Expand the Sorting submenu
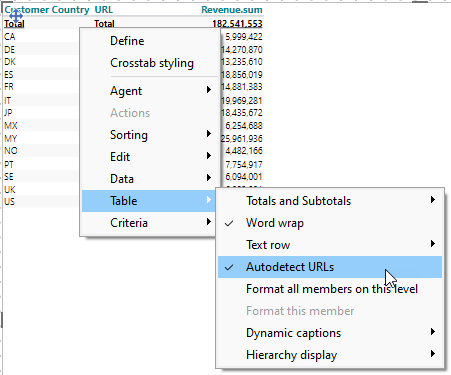Image resolution: width=451 pixels, height=375 pixels. [x=150, y=135]
